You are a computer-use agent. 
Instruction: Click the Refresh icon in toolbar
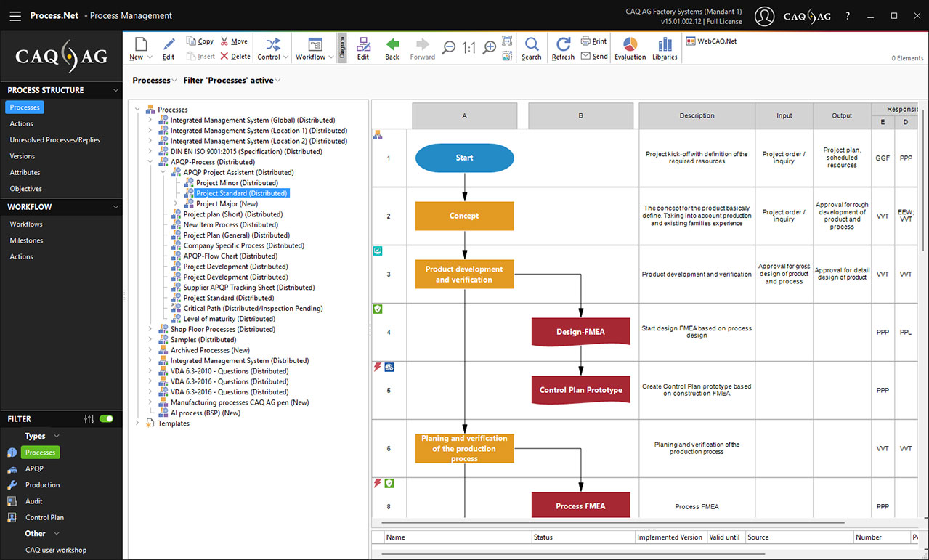pos(563,45)
